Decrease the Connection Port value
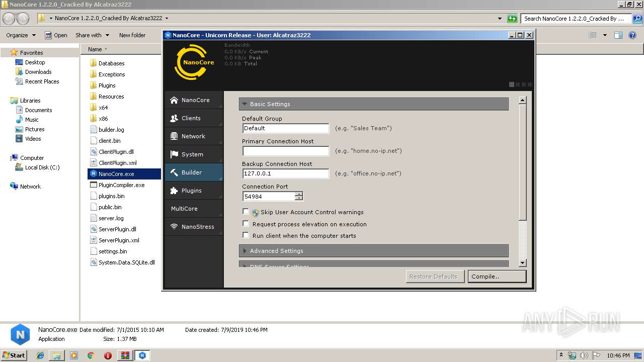644x362 pixels. (x=299, y=199)
